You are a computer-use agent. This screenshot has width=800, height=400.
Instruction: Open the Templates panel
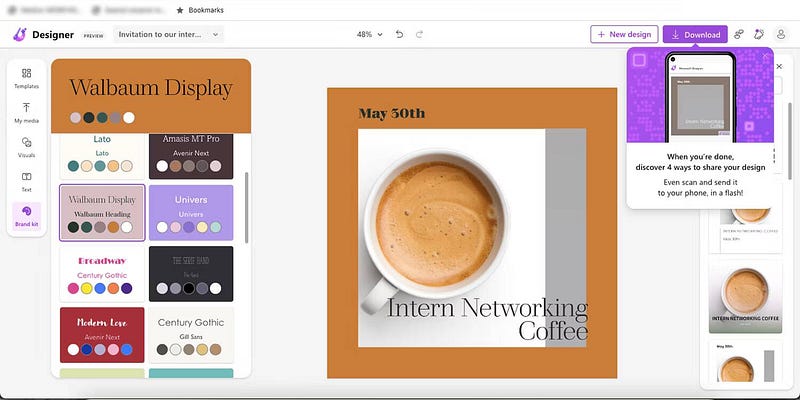point(27,78)
